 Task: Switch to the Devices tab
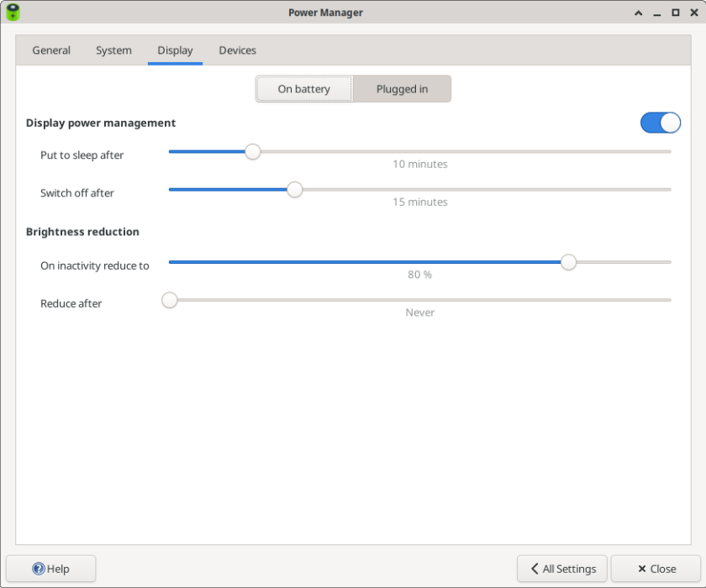tap(237, 50)
